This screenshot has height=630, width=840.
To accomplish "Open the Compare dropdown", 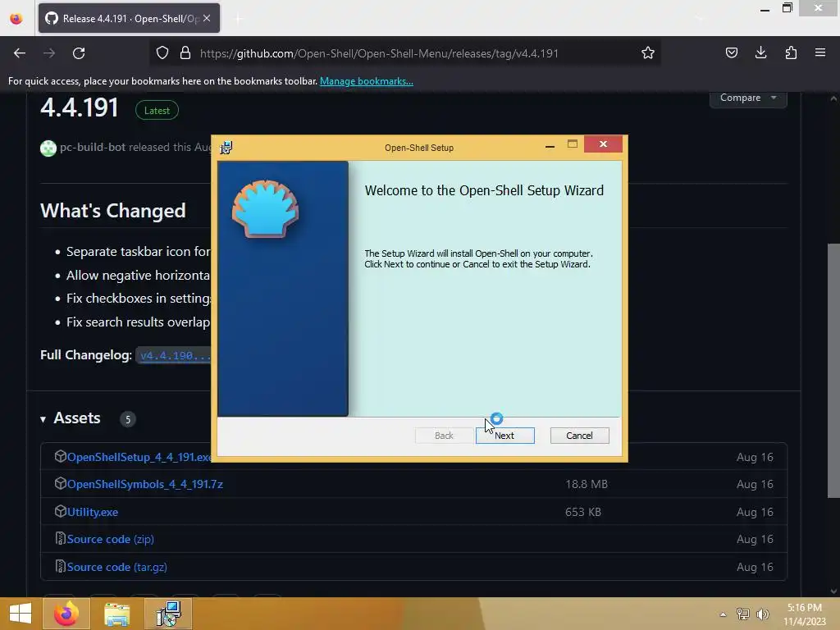I will click(748, 98).
